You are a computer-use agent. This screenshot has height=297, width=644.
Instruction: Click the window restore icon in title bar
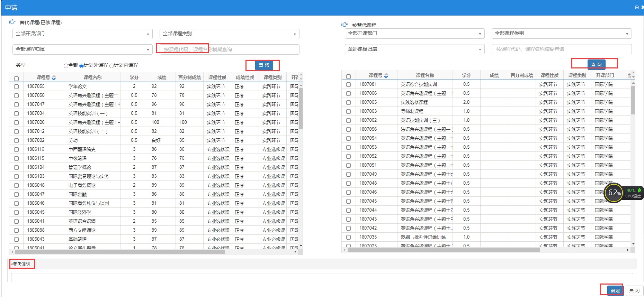[636, 7]
